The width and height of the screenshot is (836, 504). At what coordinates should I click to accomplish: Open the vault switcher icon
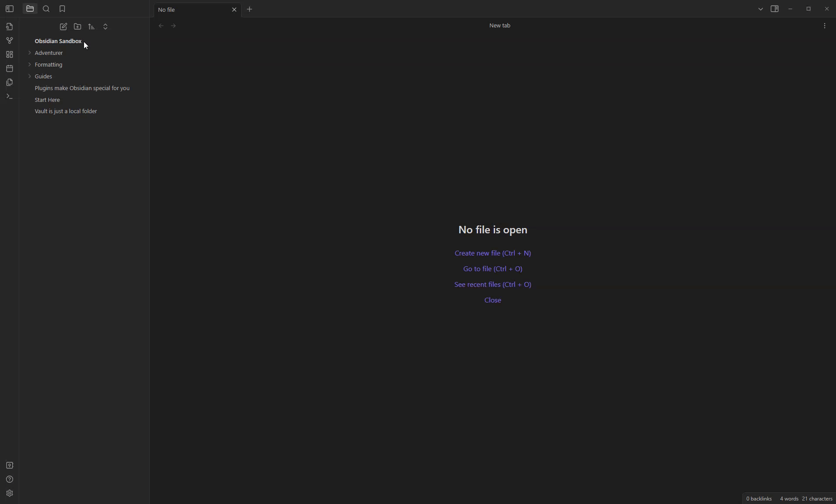coord(10,465)
